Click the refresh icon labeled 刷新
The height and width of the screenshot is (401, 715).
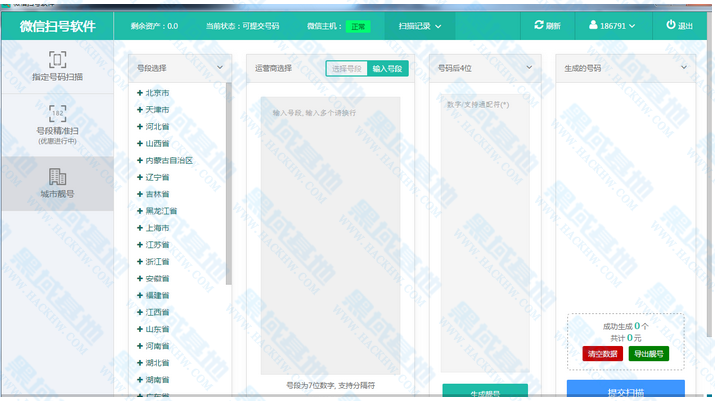[x=539, y=25]
